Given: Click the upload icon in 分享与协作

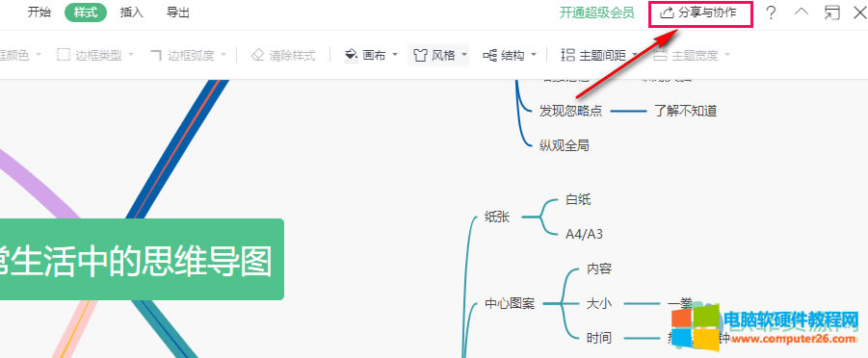Looking at the screenshot, I should click(667, 13).
